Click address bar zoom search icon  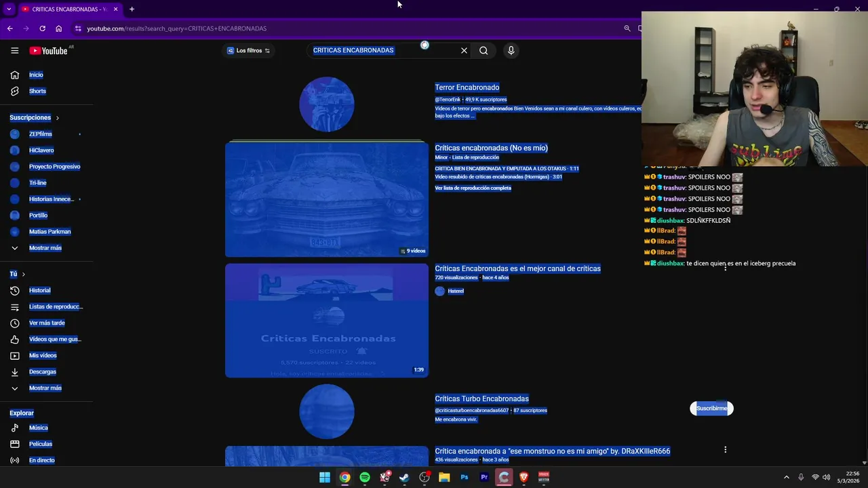627,28
